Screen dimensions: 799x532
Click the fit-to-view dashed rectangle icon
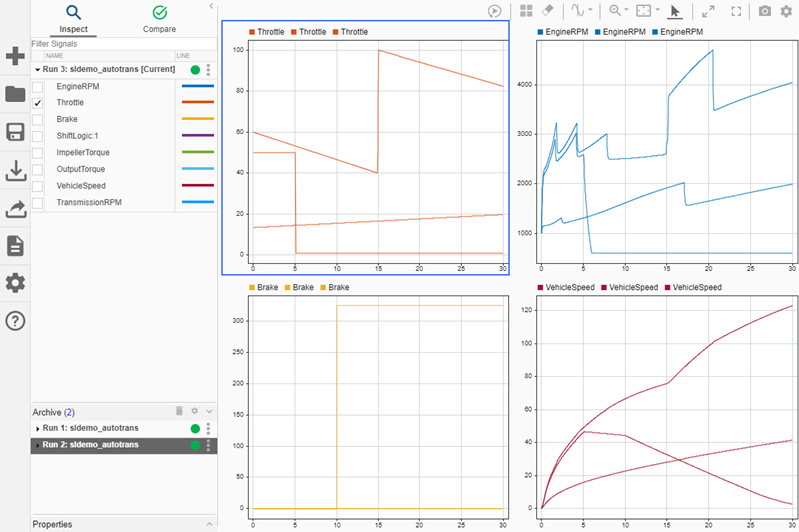tap(644, 11)
